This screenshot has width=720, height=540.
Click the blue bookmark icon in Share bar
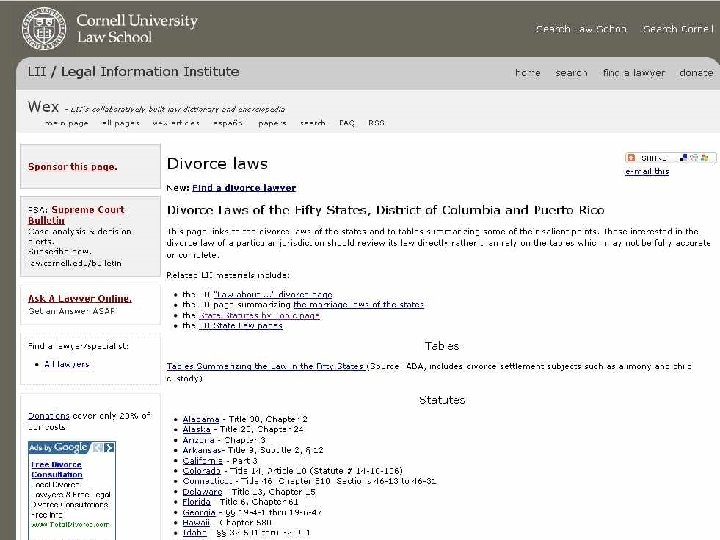click(684, 158)
